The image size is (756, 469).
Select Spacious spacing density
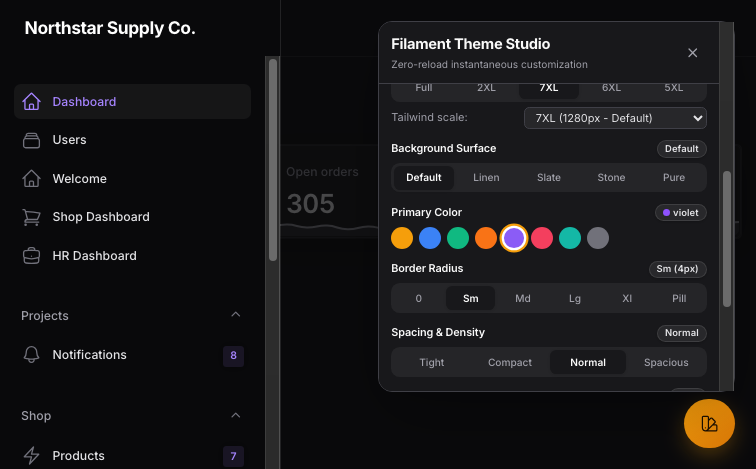click(x=666, y=362)
